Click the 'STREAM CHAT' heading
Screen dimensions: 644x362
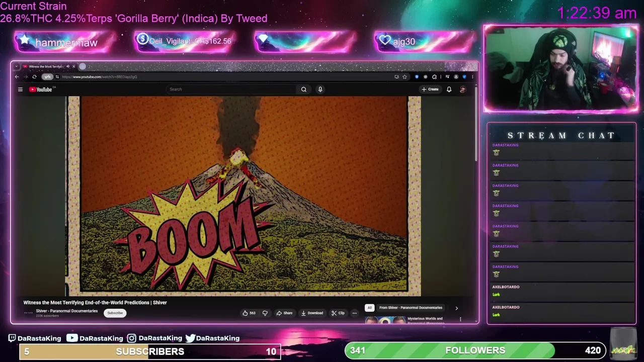561,136
